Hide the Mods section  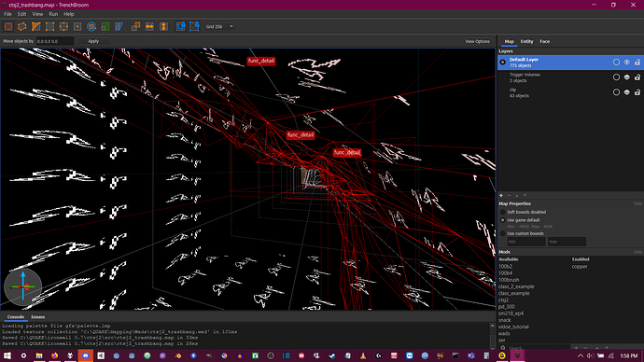[637, 252]
